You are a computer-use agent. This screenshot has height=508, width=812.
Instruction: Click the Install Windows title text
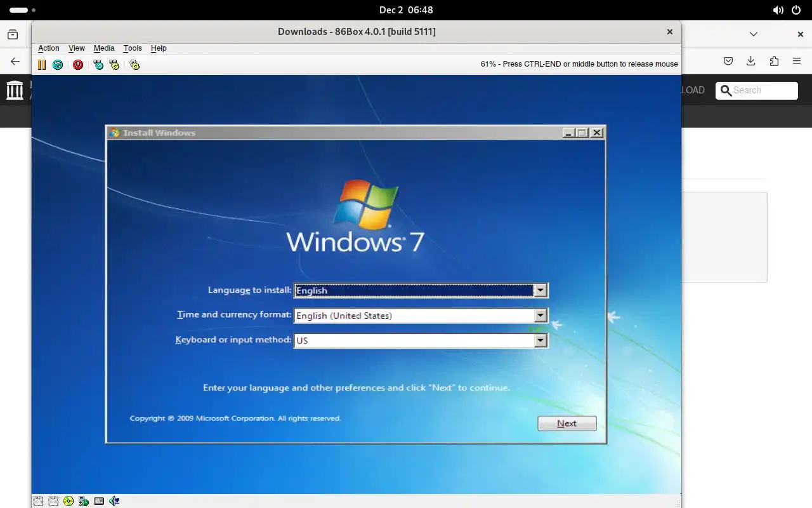159,133
